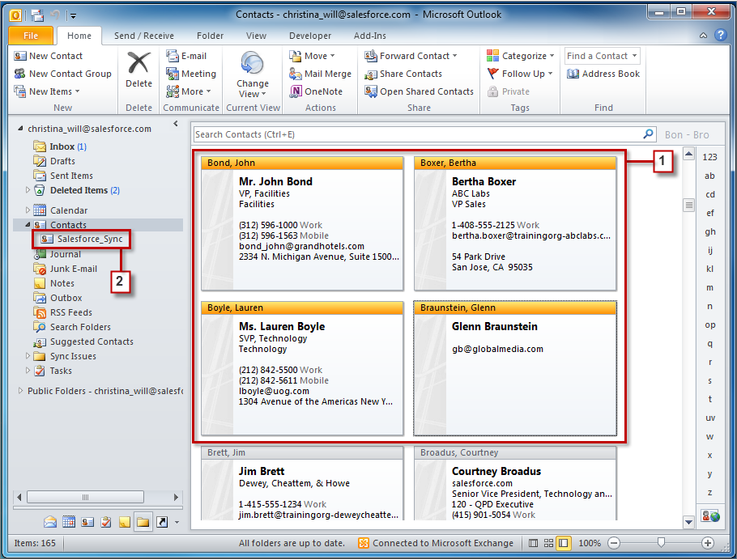
Task: Collapse the Contacts folder
Action: pos(28,224)
